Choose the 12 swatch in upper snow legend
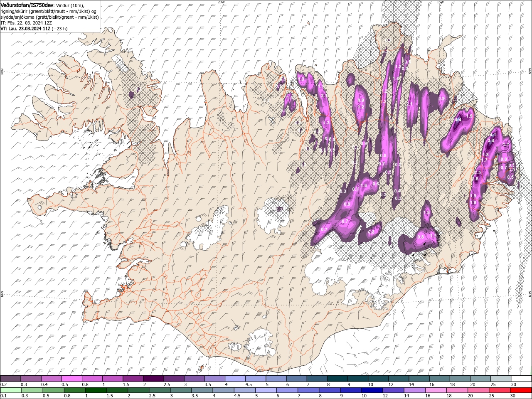The image size is (532, 399). pos(398,378)
